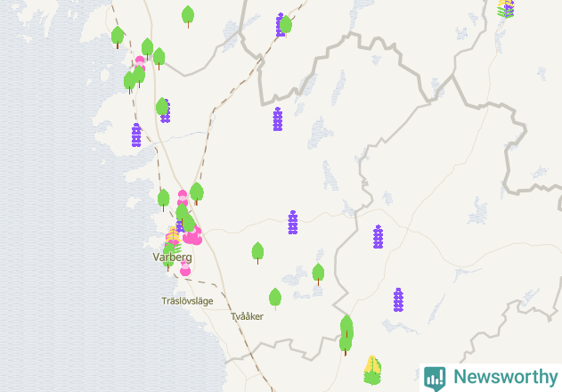Select yellow flower icon just above Varberg label
The image size is (562, 392).
pyautogui.click(x=173, y=234)
